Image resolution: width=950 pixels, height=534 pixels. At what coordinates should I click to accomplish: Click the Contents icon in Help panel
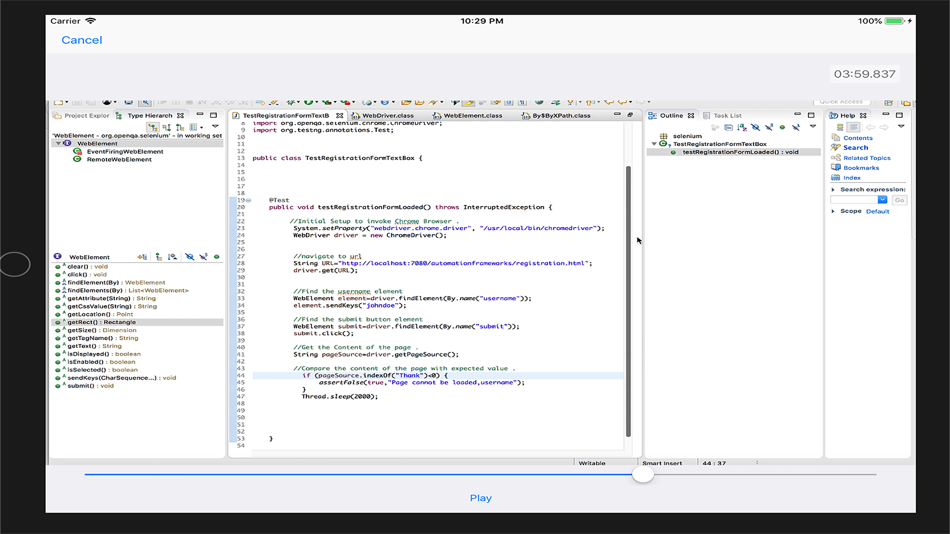(836, 138)
